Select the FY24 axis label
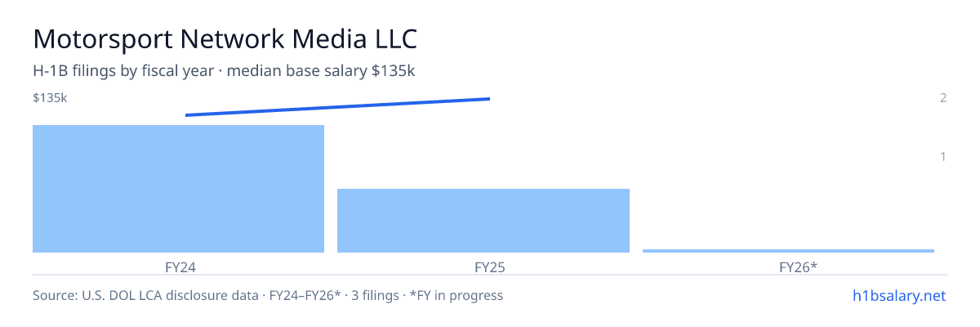The width and height of the screenshot is (980, 327). [x=178, y=267]
